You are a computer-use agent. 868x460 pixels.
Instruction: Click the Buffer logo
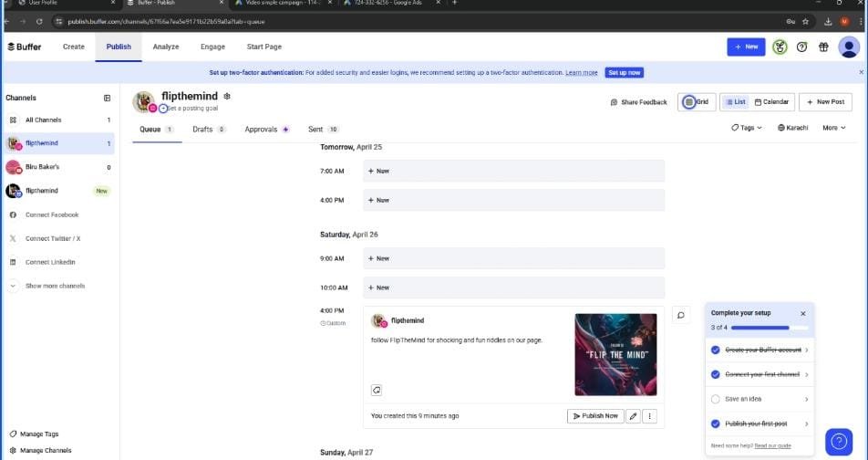[x=24, y=47]
